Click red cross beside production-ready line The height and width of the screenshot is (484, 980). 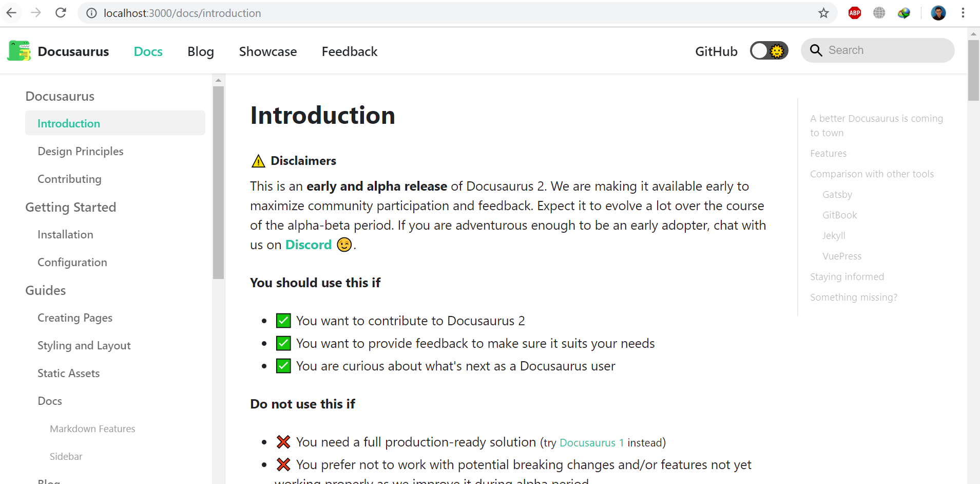[283, 442]
